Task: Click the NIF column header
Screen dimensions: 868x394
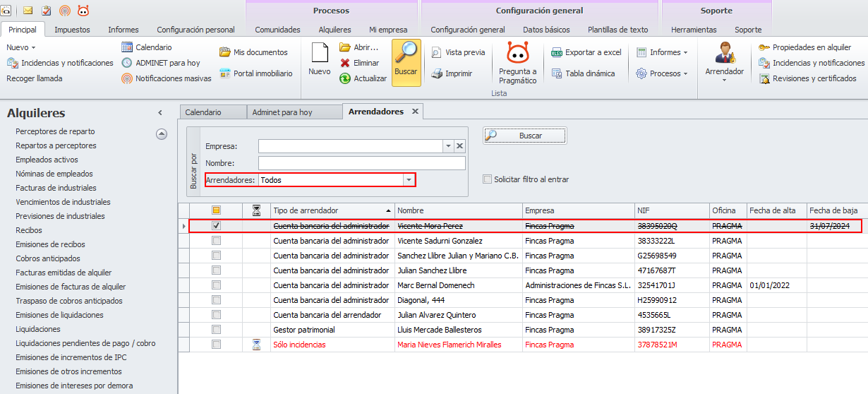Action: (x=672, y=210)
